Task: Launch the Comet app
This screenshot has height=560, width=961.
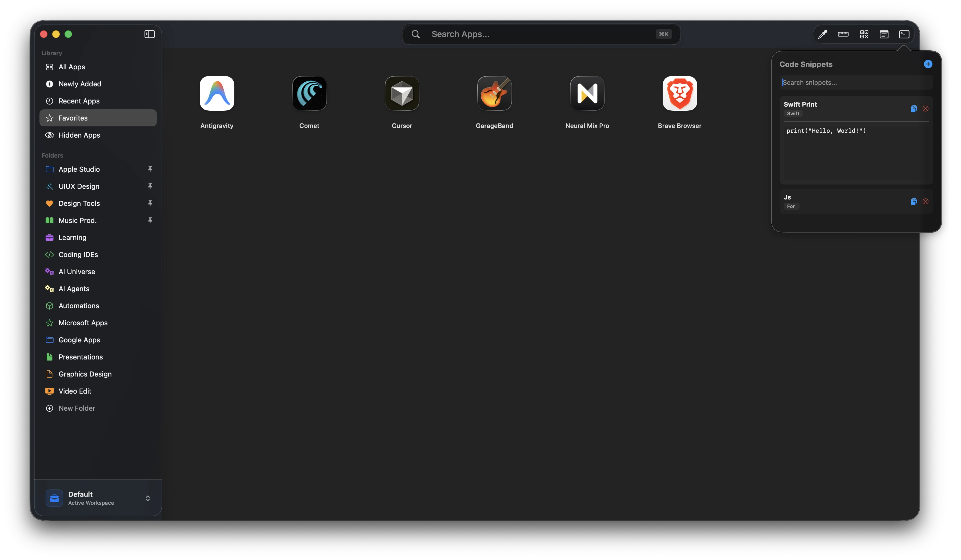Action: (309, 93)
